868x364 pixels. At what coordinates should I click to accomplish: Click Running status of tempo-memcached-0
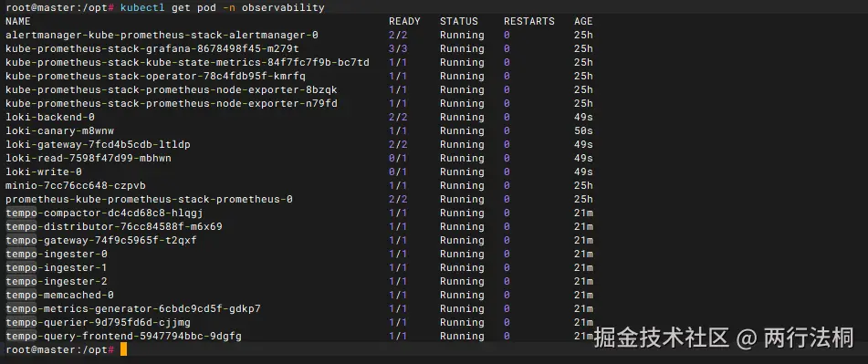[462, 295]
